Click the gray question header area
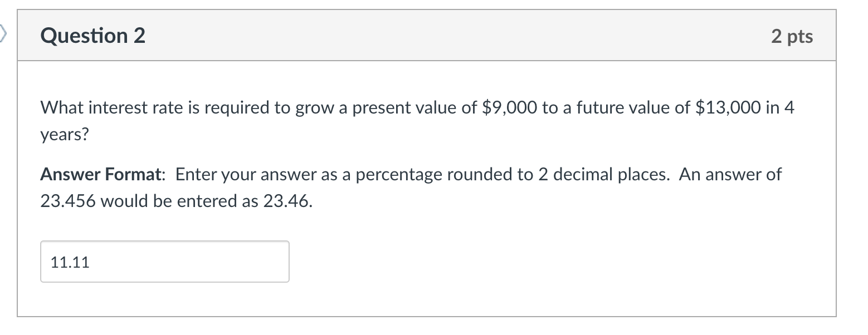 tap(429, 35)
